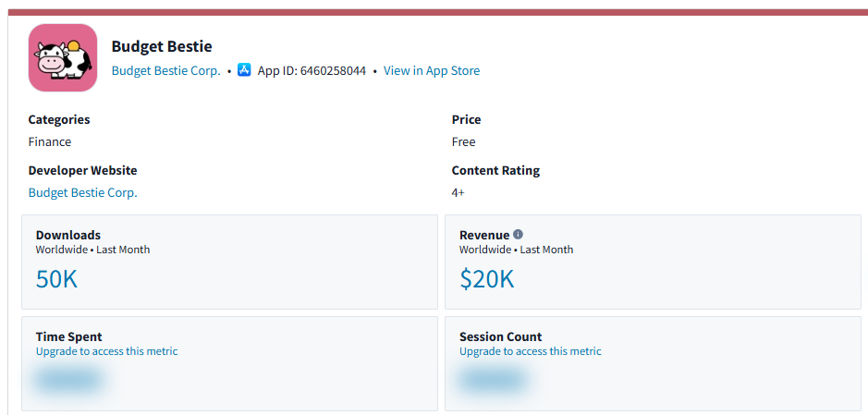Click Upgrade link under Time Spent
The width and height of the screenshot is (868, 415).
pos(106,351)
